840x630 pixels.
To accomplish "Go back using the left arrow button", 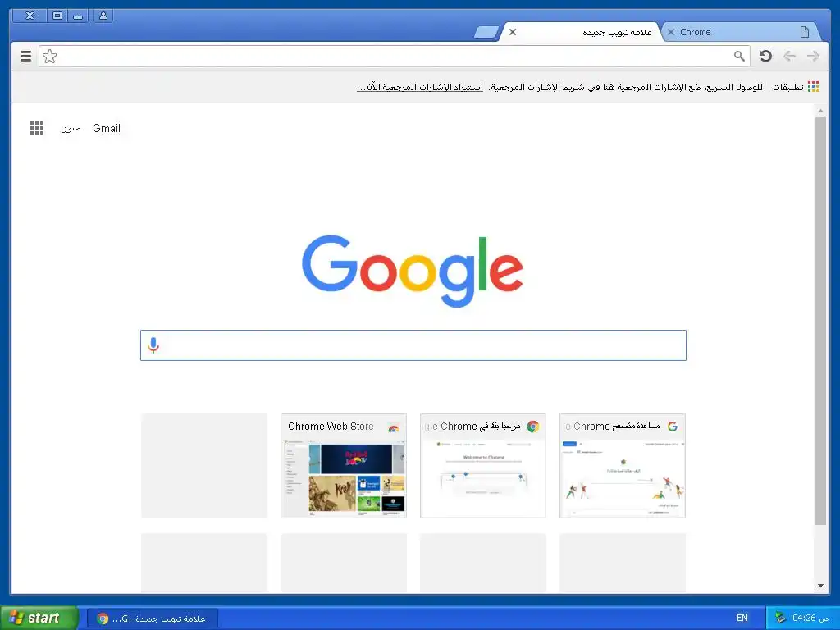I will (789, 57).
